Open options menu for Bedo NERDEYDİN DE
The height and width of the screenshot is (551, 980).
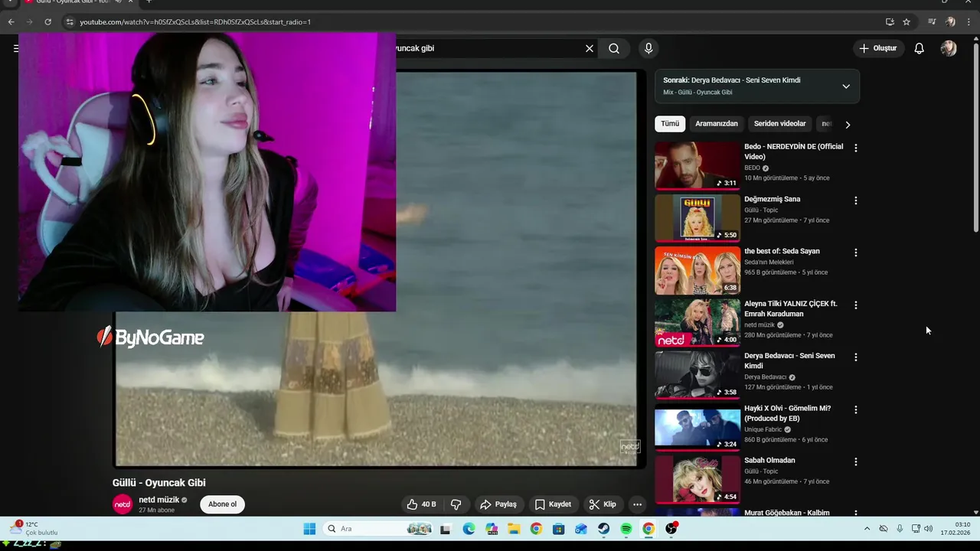(856, 148)
